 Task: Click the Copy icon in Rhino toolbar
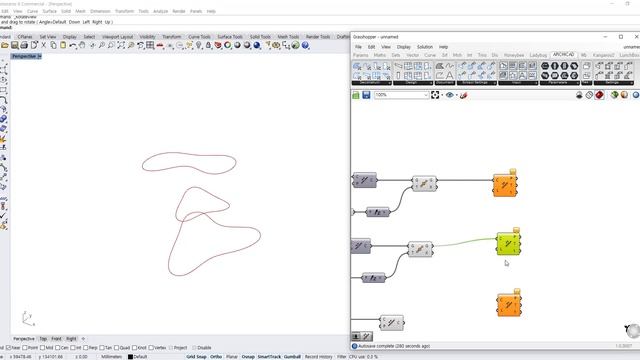point(53,45)
